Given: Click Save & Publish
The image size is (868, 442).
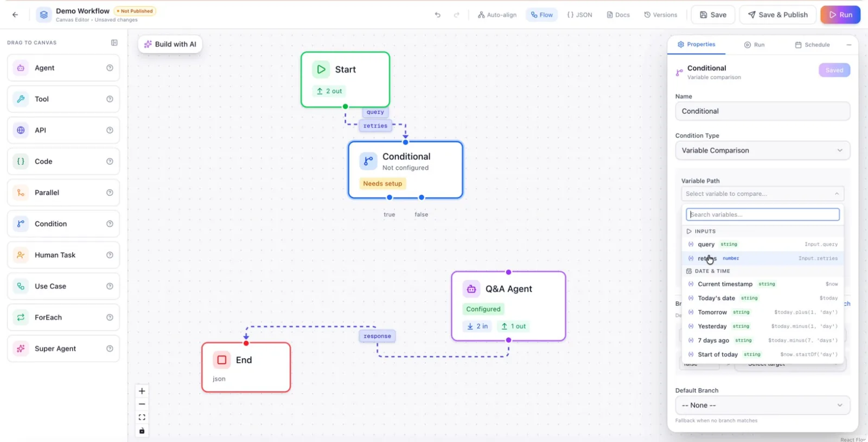Looking at the screenshot, I should click(x=778, y=15).
